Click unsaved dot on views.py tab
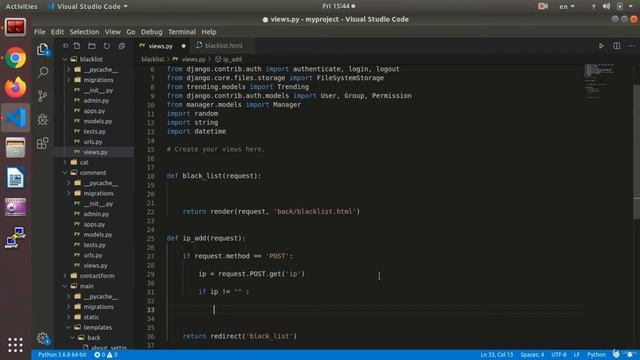 pos(183,46)
